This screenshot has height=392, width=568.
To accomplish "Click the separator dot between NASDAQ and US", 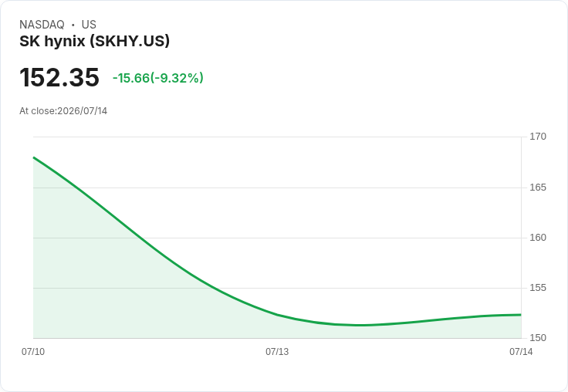I will (73, 25).
